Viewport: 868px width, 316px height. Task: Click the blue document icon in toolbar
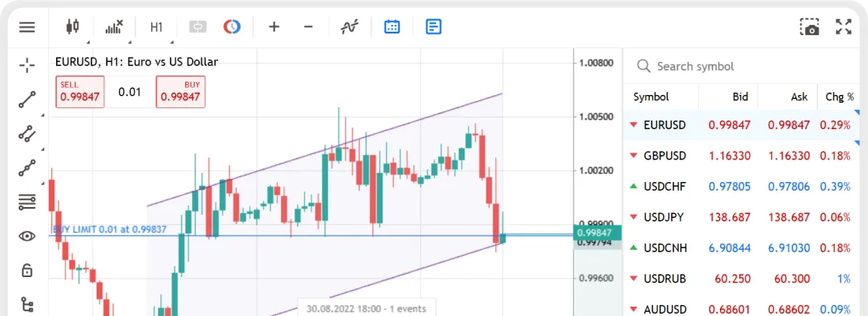coord(434,27)
